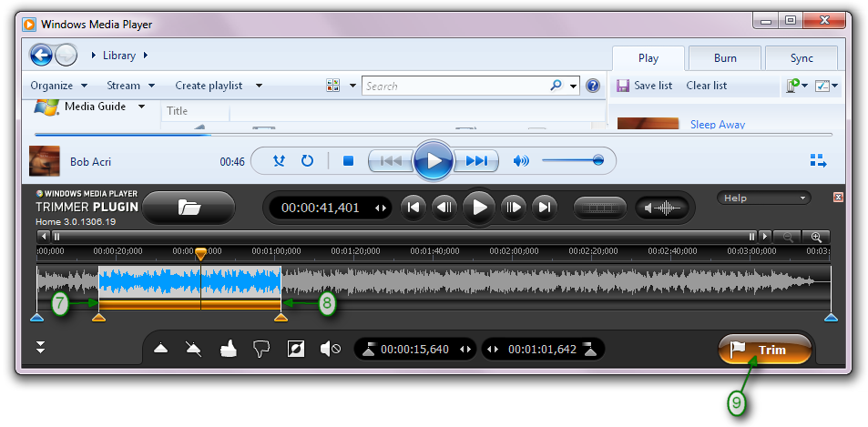The width and height of the screenshot is (868, 427).
Task: Step one frame forward in Trimmer
Action: pos(513,208)
